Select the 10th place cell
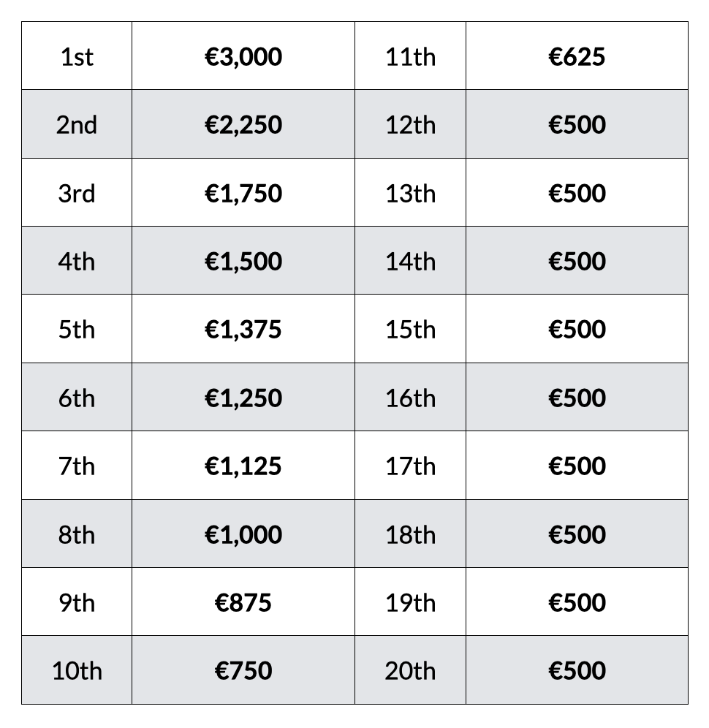 tap(77, 670)
